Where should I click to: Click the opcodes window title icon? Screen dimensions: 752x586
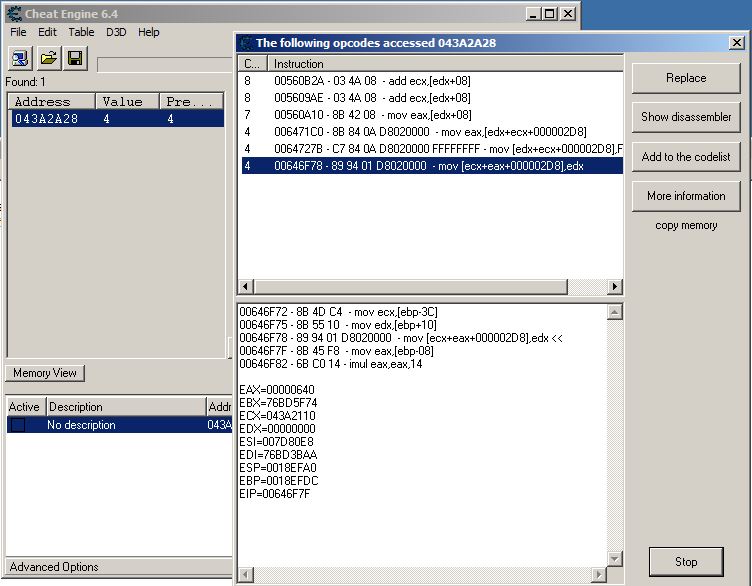tap(246, 43)
